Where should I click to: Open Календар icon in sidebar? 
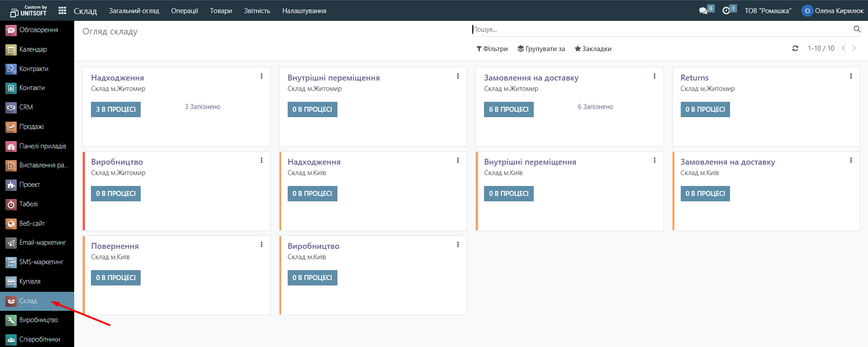[11, 50]
